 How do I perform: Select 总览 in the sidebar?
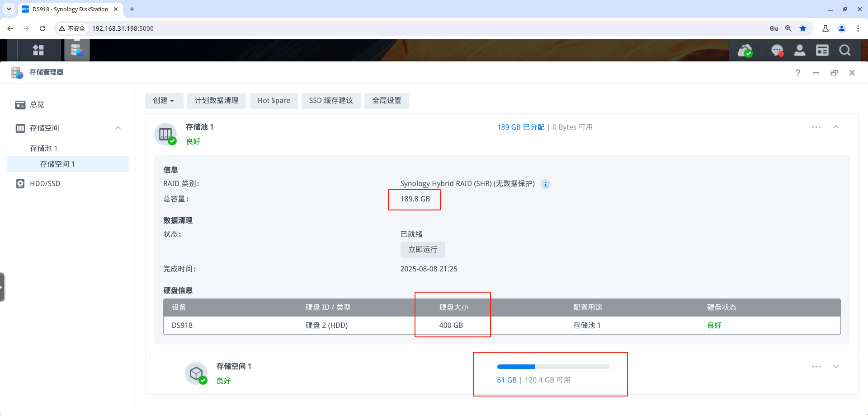(x=37, y=105)
